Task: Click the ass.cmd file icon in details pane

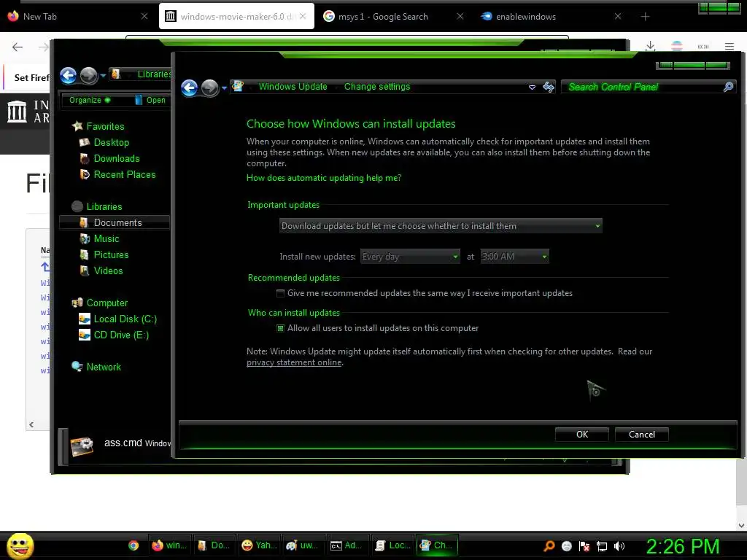Action: (x=82, y=446)
